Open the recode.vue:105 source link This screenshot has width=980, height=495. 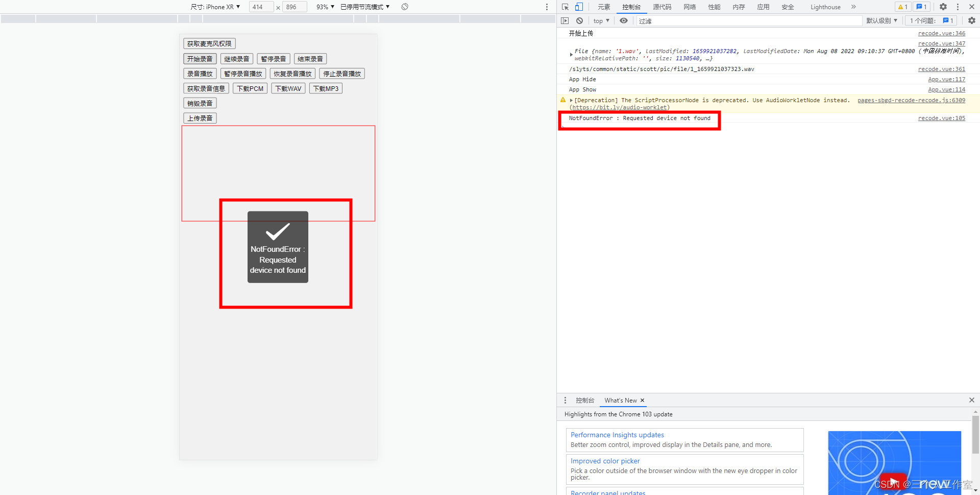click(941, 118)
